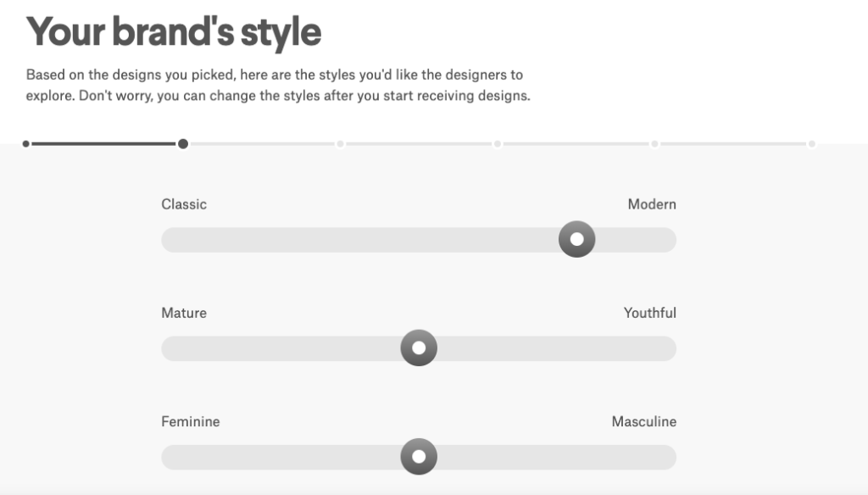
Task: Select the current second progress step dot
Action: pyautogui.click(x=183, y=144)
